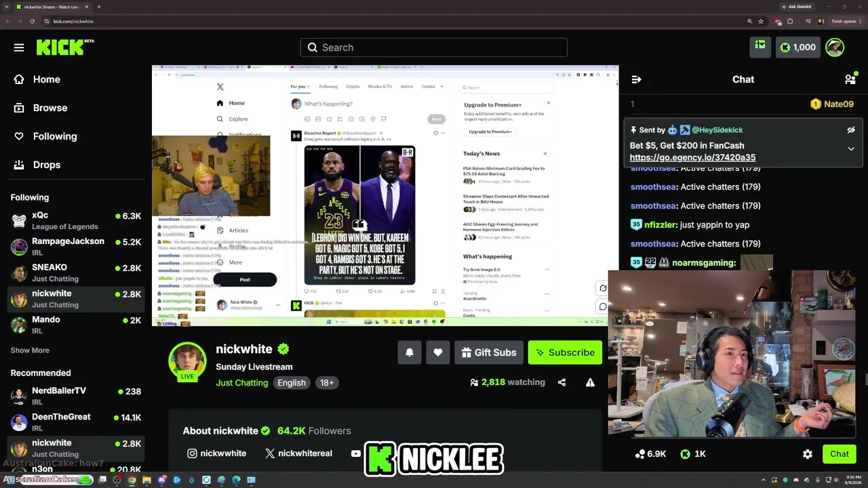This screenshot has width=868, height=488.
Task: Open RampageJackson's IRL stream
Action: point(76,247)
